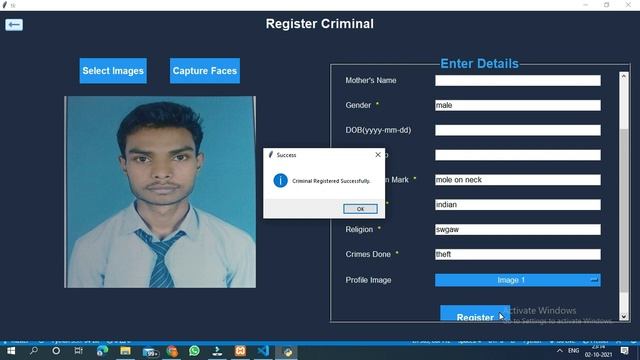This screenshot has height=360, width=640.
Task: Show hidden system tray icons
Action: point(560,351)
